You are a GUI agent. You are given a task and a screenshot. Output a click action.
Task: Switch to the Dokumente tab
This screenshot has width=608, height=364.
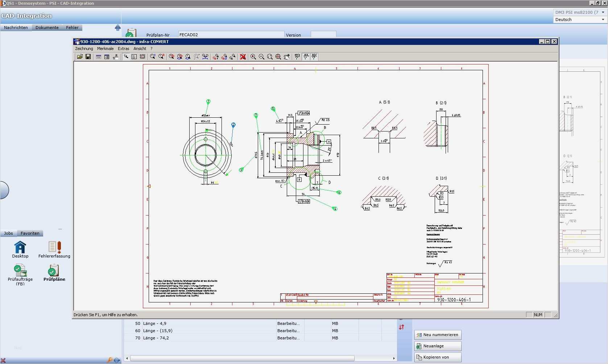[47, 28]
